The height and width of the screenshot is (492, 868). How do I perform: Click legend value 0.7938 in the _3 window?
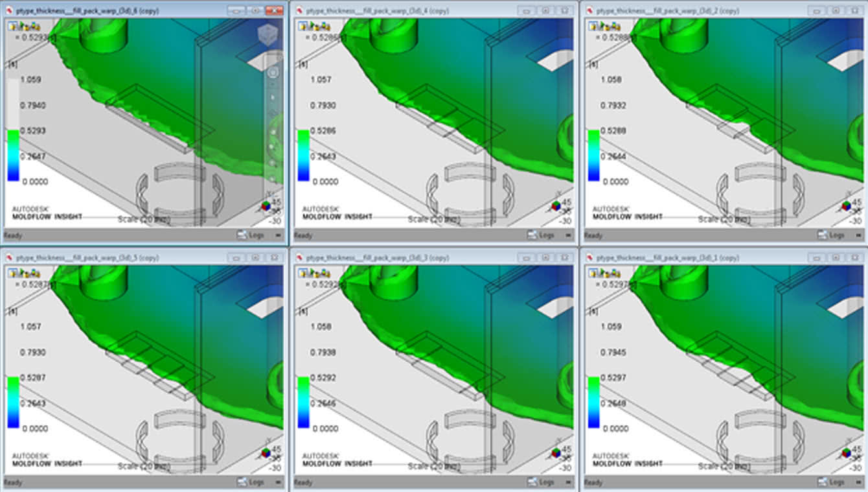pos(324,352)
